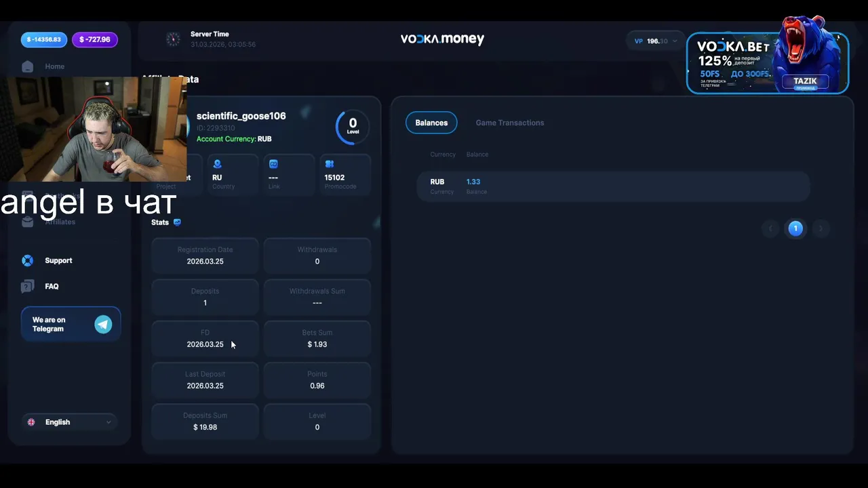The width and height of the screenshot is (868, 488).
Task: Click the Deposits Sum $ 19.98 cell
Action: pyautogui.click(x=205, y=421)
